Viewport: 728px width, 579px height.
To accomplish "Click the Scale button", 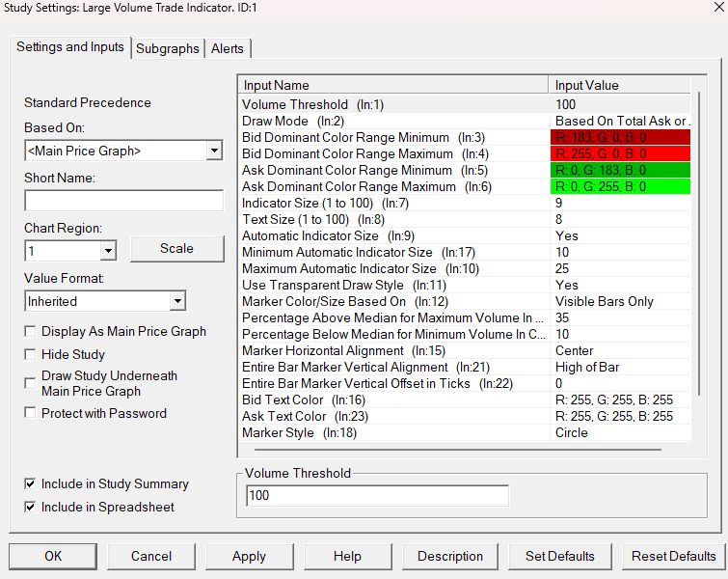I will (176, 249).
